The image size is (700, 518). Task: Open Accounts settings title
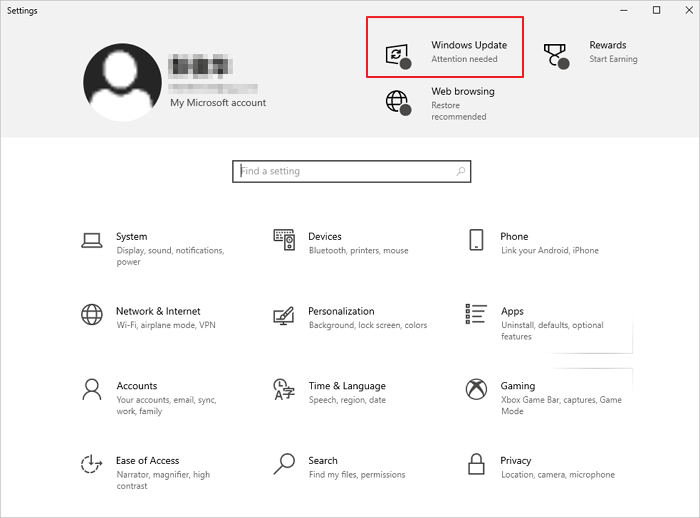coord(137,386)
